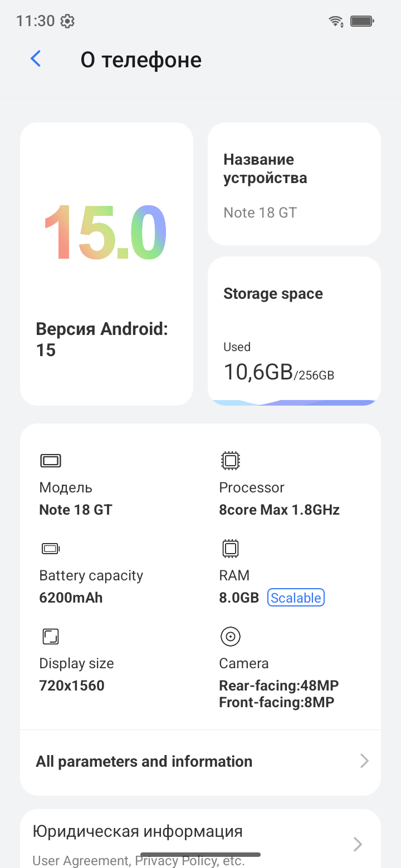Open the Storage space card
This screenshot has width=401, height=868.
click(x=294, y=328)
